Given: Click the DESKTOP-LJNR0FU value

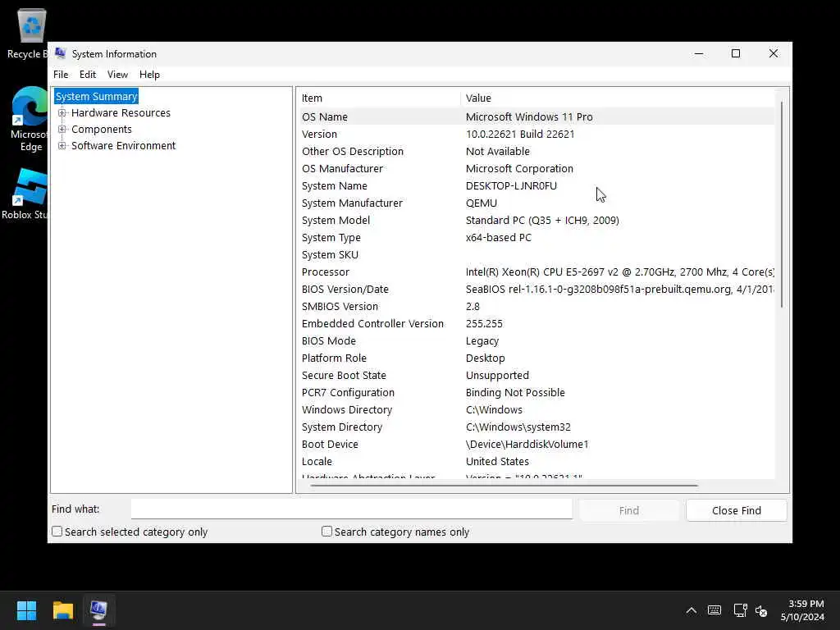Looking at the screenshot, I should click(511, 186).
